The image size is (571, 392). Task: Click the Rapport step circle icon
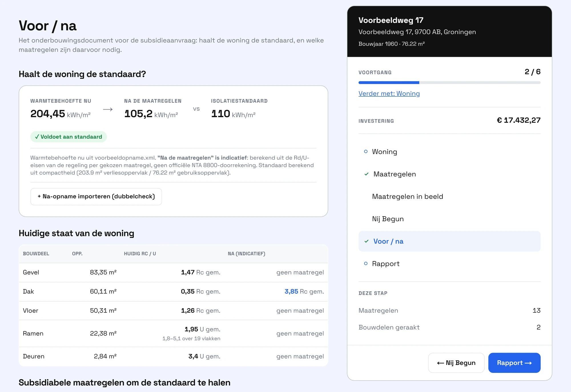366,264
